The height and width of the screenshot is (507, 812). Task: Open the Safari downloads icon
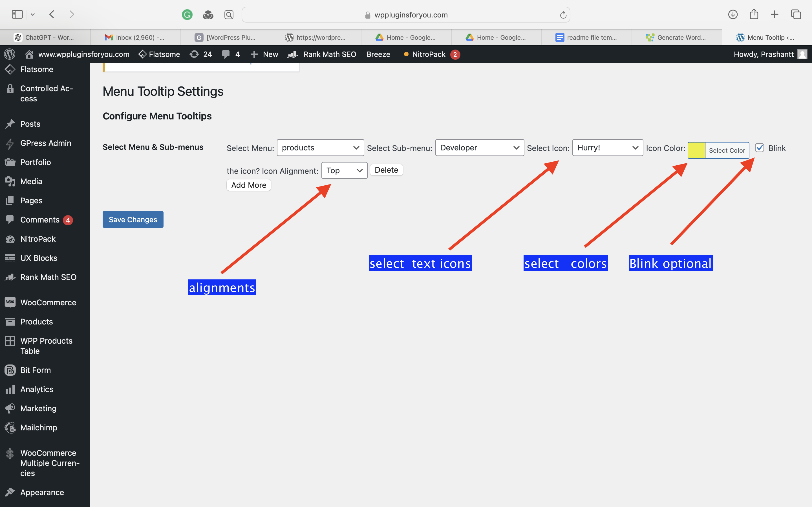pos(732,14)
